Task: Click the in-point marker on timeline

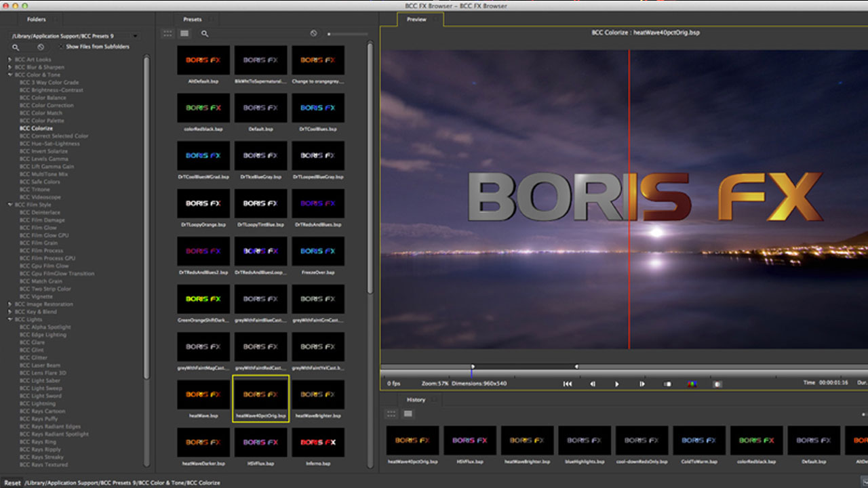Action: click(x=473, y=367)
